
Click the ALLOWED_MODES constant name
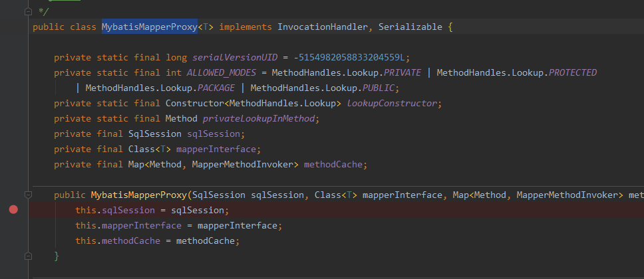[222, 73]
